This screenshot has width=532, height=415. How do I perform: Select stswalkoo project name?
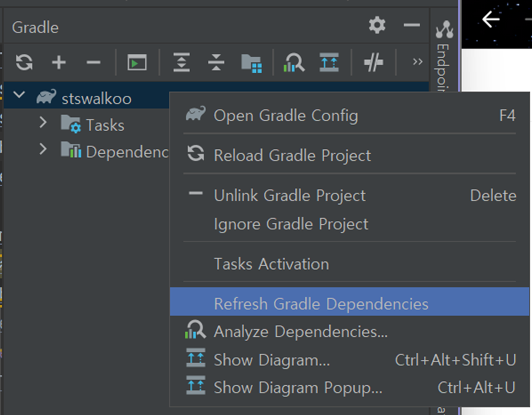(96, 99)
